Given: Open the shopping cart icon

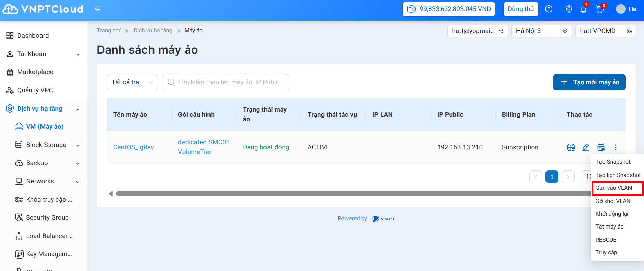Looking at the screenshot, I should (x=600, y=9).
